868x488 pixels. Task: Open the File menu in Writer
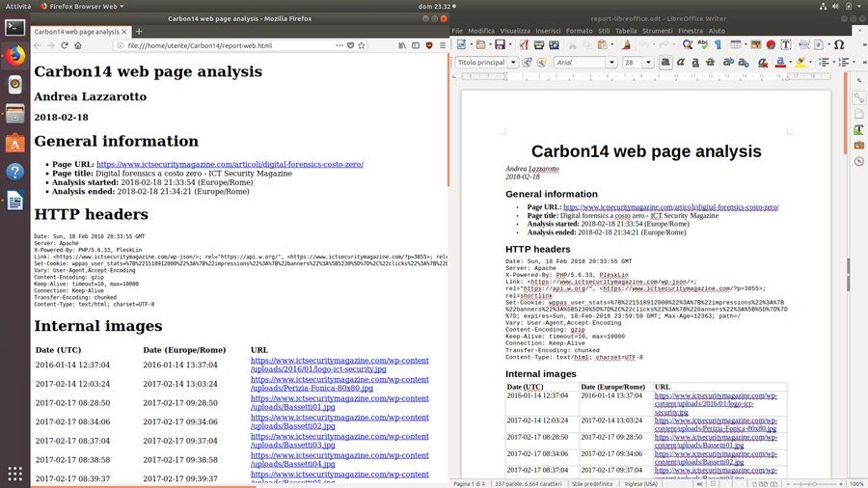457,31
